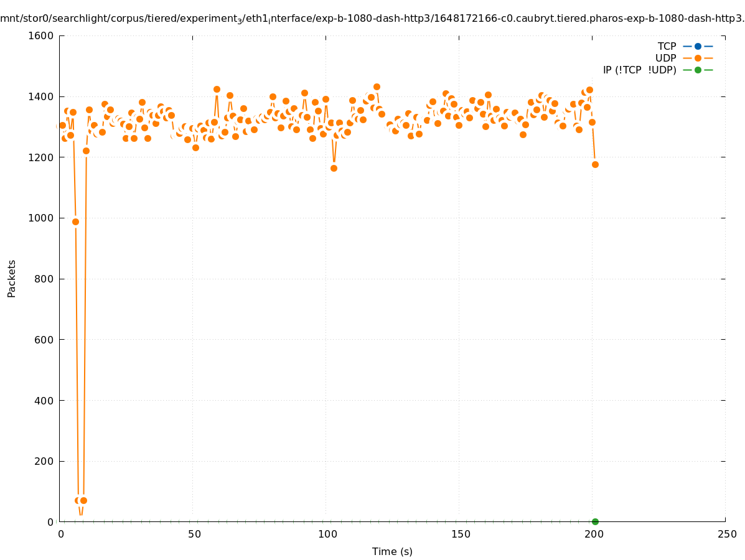
Task: Click the 250 x-axis tick label
Action: 725,534
